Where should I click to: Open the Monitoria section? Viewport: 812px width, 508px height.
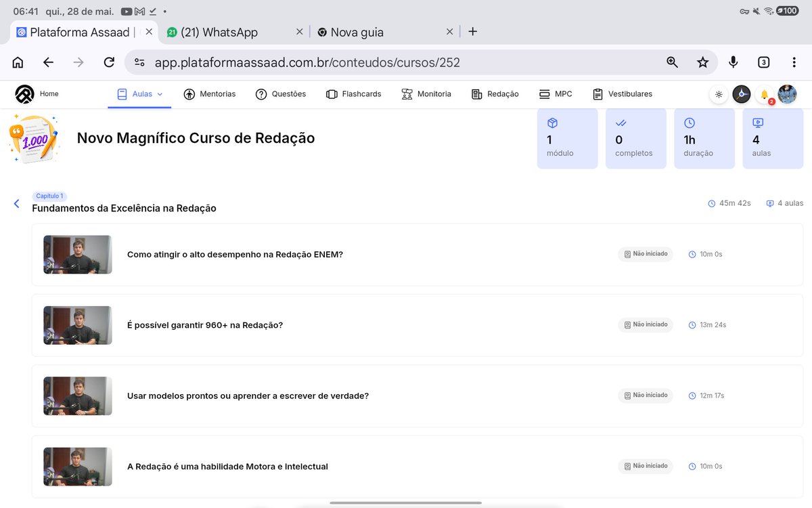[x=426, y=94]
